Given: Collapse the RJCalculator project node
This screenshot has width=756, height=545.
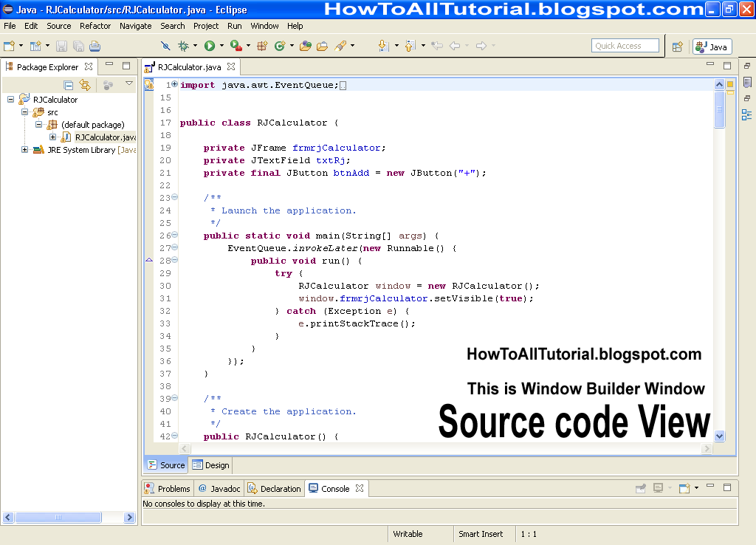Looking at the screenshot, I should 10,100.
